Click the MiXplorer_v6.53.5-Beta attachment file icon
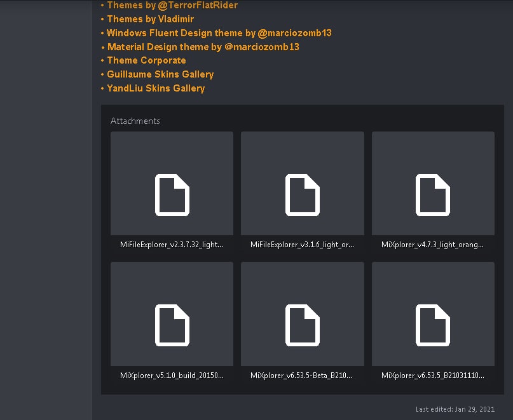Screen dimensions: 513x420 [303, 325]
